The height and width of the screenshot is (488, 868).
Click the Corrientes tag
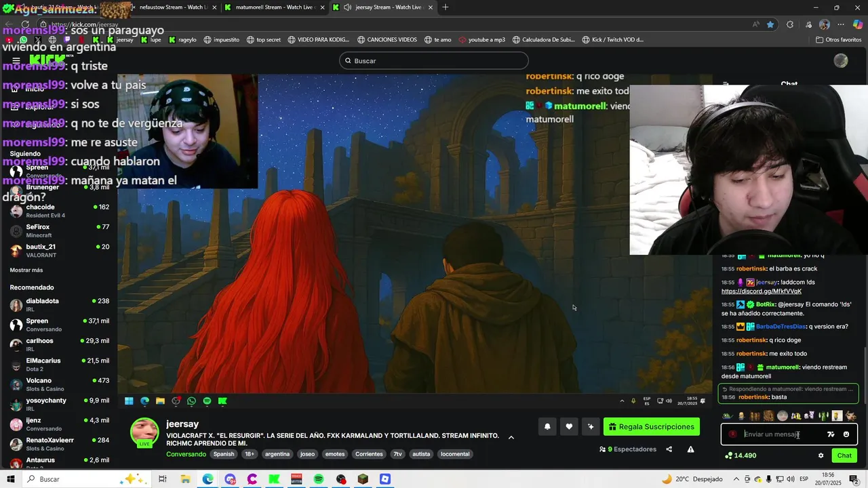pos(369,454)
